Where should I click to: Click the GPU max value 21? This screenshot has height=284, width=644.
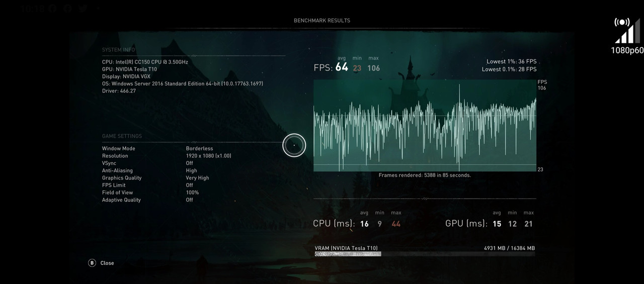[x=528, y=224]
